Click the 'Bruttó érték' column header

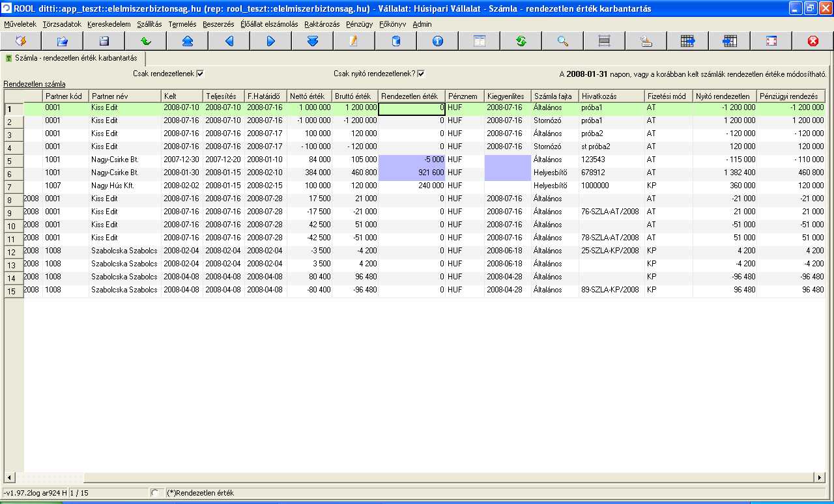click(x=354, y=96)
